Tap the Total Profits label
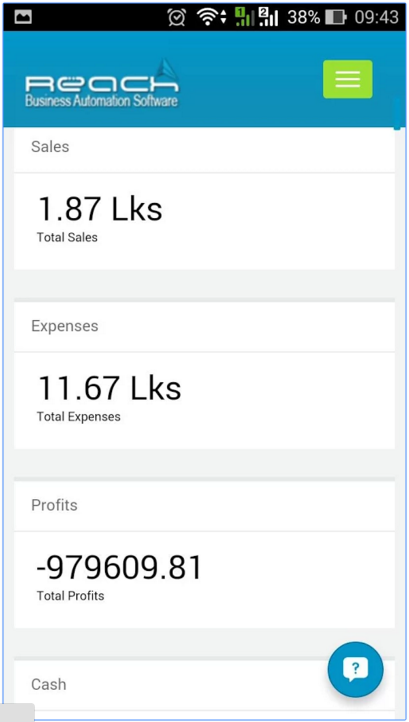 [x=70, y=596]
